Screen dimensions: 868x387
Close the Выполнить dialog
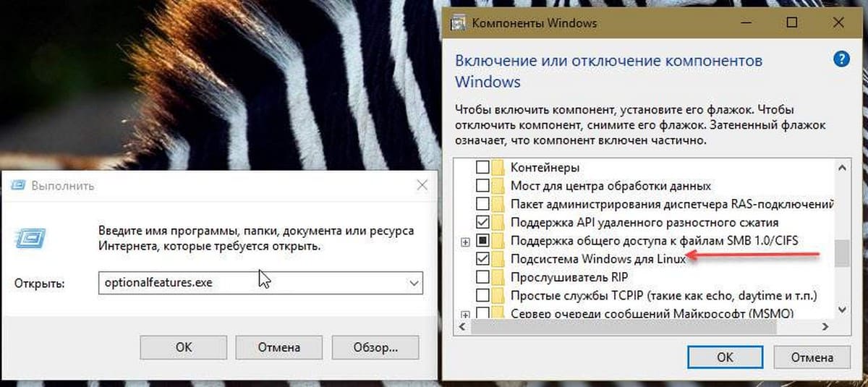[422, 186]
